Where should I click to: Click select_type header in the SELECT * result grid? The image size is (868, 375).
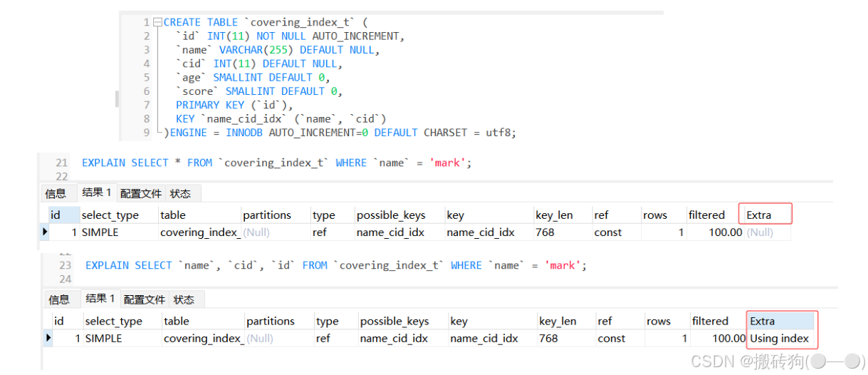coord(118,215)
